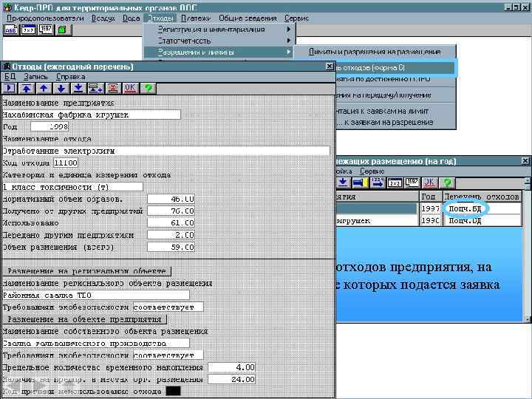
Task: Click the green cube icon in main toolbar
Action: 63,30
